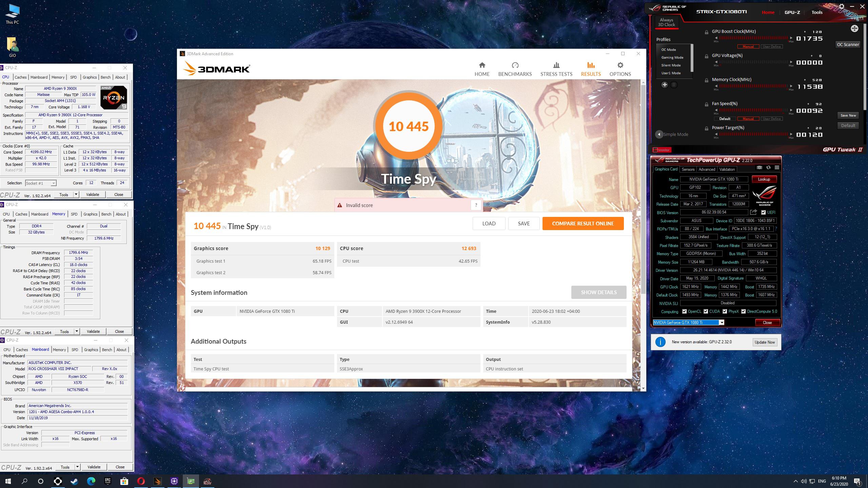The width and height of the screenshot is (868, 488).
Task: Toggle DirectCompute 5.0 checkbox
Action: pyautogui.click(x=743, y=311)
